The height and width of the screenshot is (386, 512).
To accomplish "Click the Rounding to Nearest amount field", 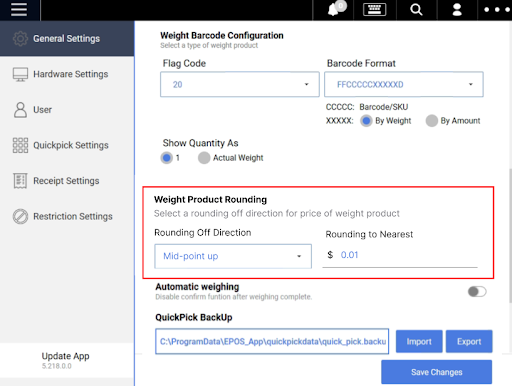I will [400, 255].
